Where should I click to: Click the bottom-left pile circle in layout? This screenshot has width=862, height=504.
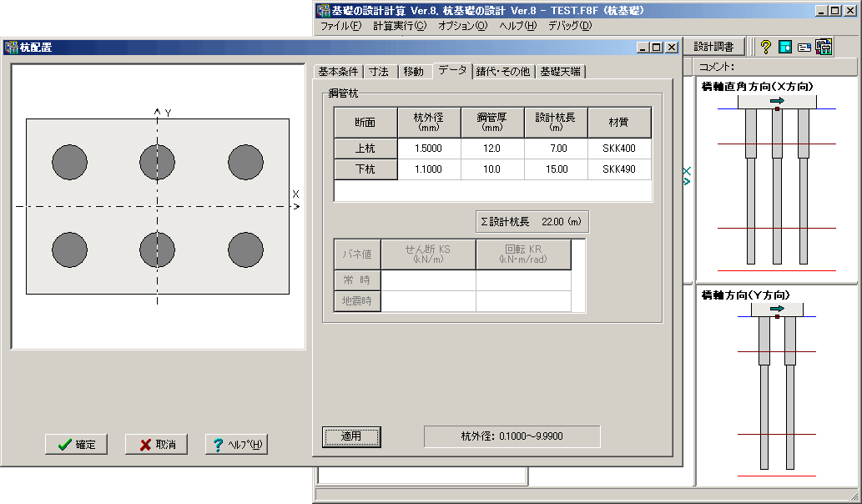click(x=70, y=249)
